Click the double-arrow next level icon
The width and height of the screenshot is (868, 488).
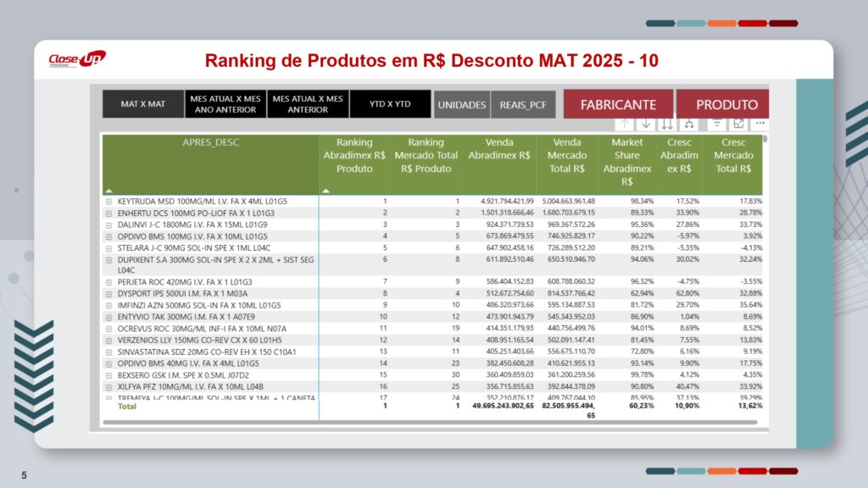667,125
